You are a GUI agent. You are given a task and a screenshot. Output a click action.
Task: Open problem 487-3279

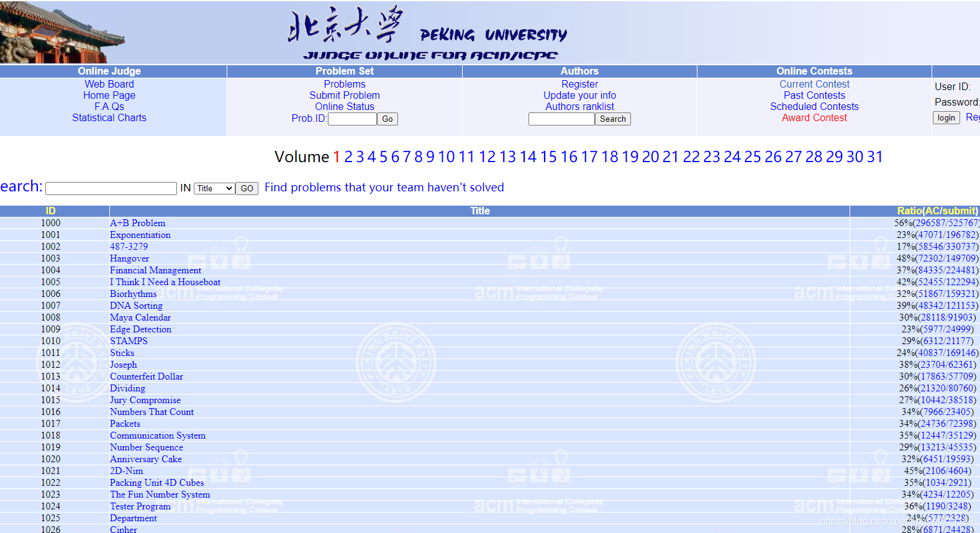point(129,247)
